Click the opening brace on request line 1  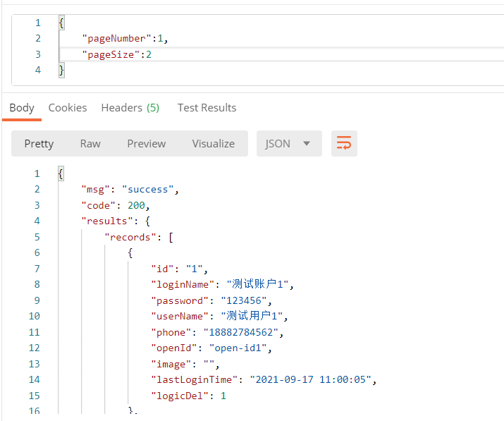[61, 23]
